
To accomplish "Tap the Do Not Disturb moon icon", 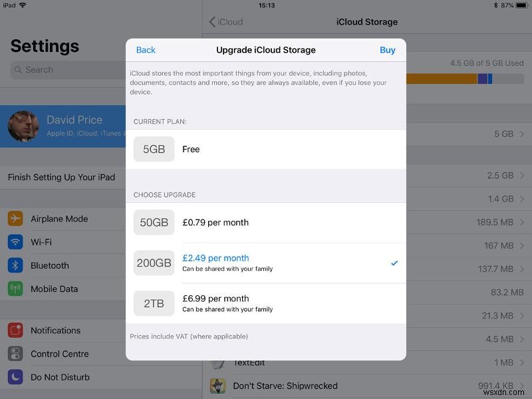I will click(15, 377).
